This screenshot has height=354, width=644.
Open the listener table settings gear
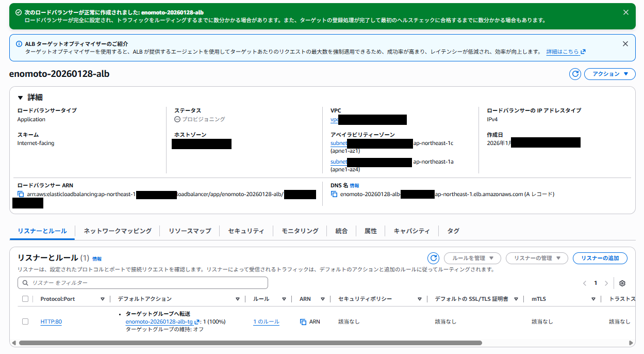coord(622,283)
